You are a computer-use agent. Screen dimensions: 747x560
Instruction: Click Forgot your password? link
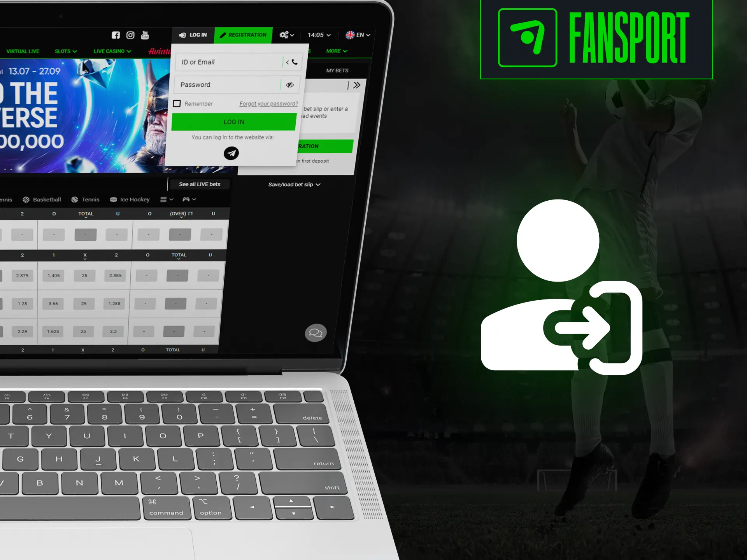point(268,103)
